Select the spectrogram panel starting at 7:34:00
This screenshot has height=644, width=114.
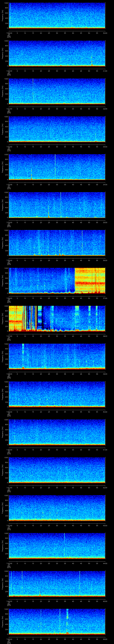(x=57, y=205)
